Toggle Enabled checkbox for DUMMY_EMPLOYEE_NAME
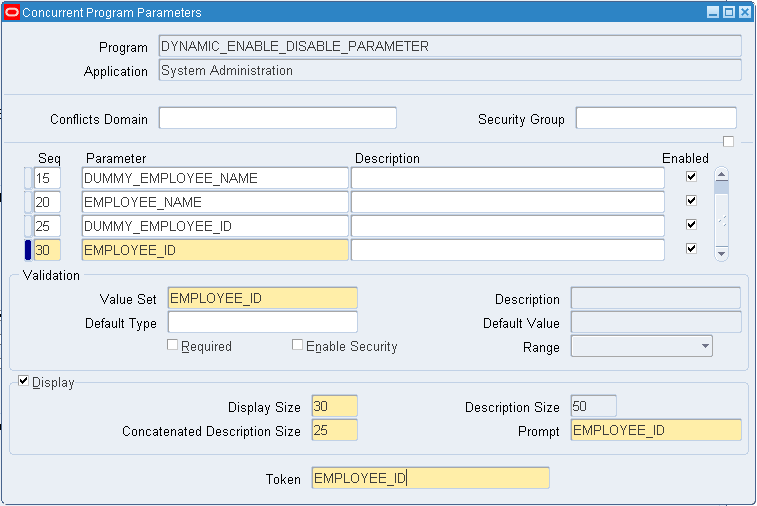The height and width of the screenshot is (506, 757). pos(691,176)
